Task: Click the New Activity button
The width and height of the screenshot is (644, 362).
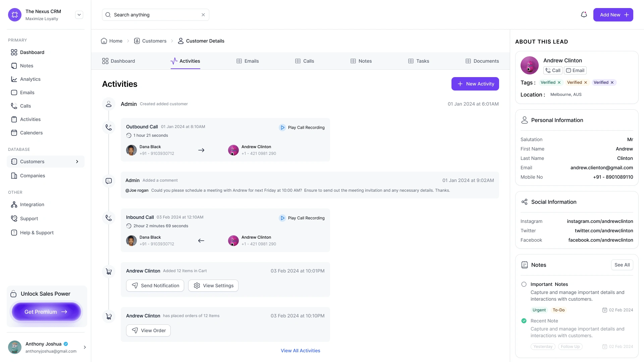Action: pos(475,83)
